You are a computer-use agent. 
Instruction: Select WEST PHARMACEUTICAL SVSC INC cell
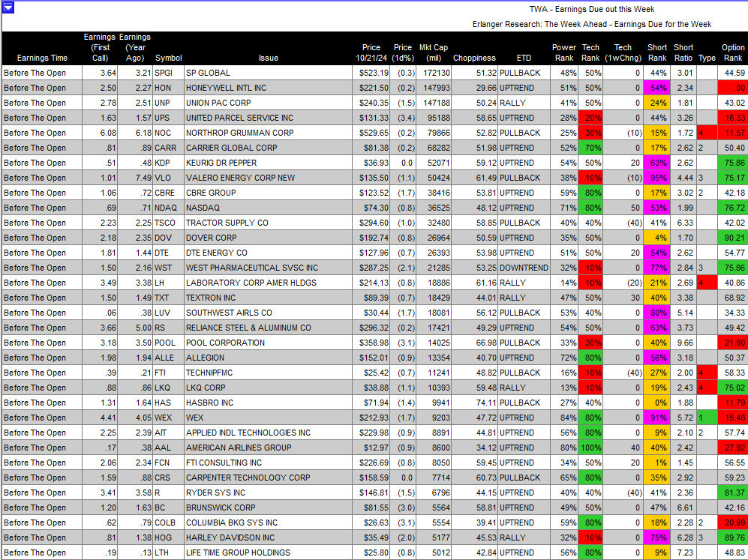pos(268,268)
